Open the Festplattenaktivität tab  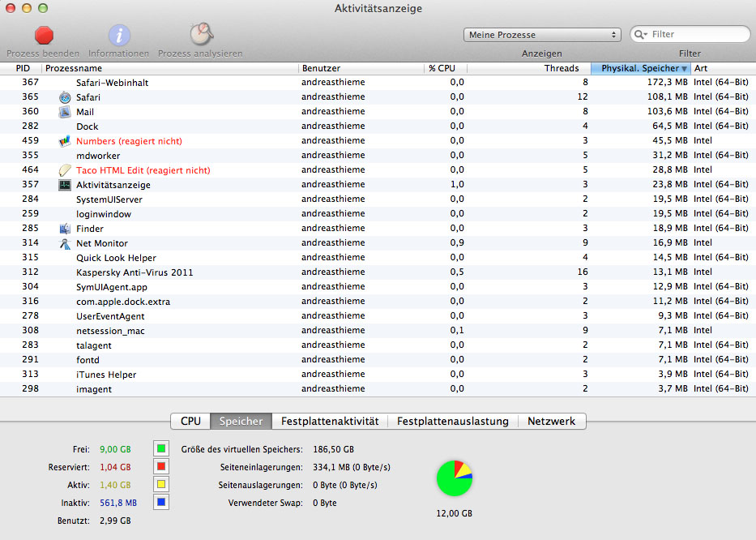(x=330, y=421)
